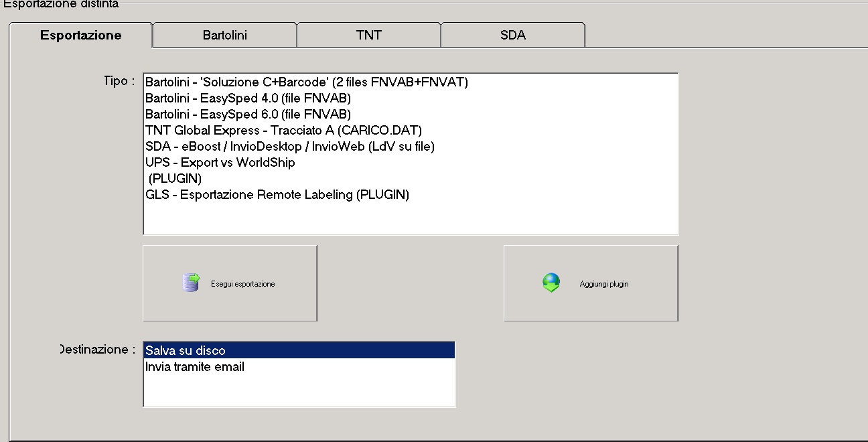Click the Aggiungi plugin button label
This screenshot has width=868, height=442.
point(604,284)
